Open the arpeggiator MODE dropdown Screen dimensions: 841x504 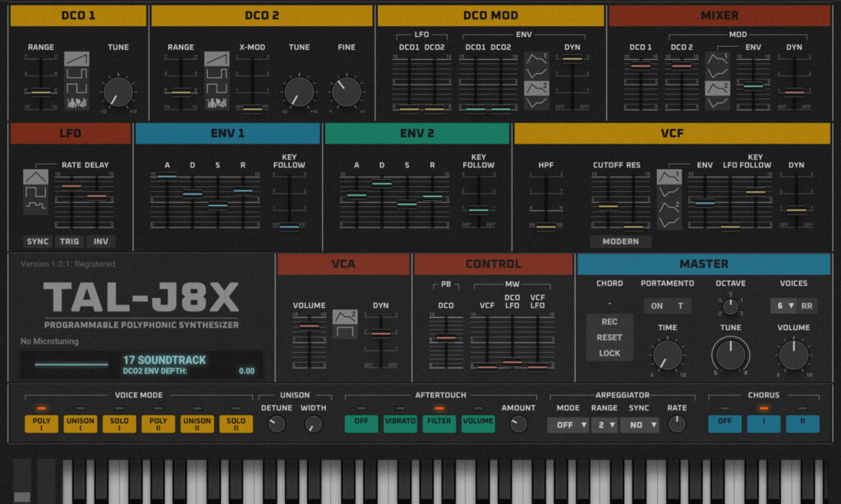[568, 424]
